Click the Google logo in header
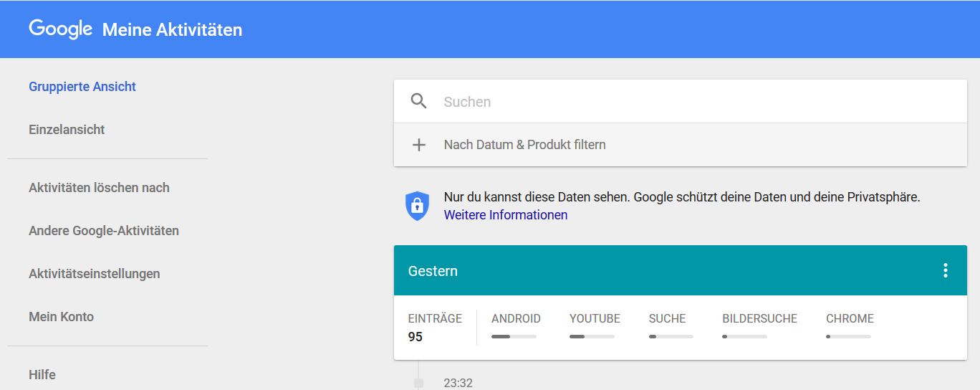The width and height of the screenshot is (980, 390). (61, 29)
